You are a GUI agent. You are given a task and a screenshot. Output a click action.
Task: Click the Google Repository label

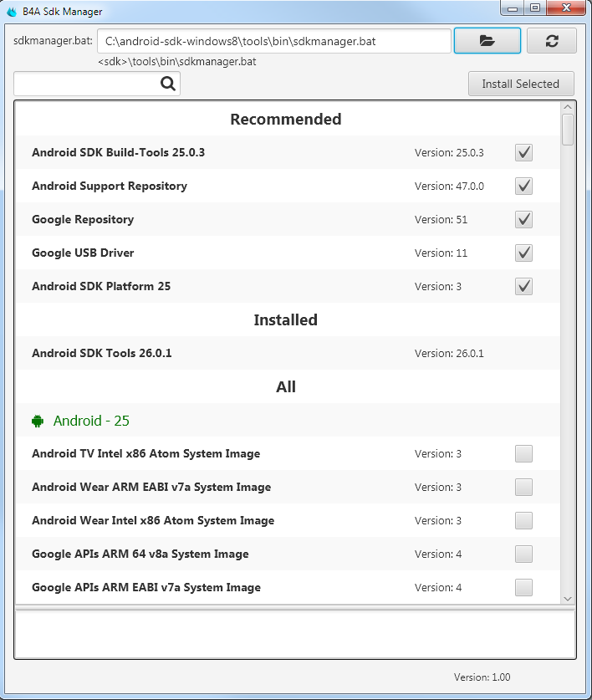(83, 220)
